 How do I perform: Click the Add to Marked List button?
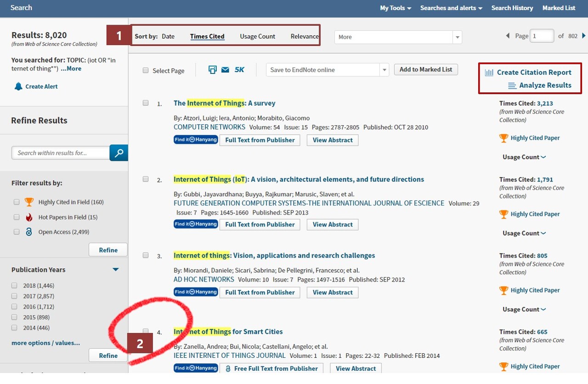(426, 70)
